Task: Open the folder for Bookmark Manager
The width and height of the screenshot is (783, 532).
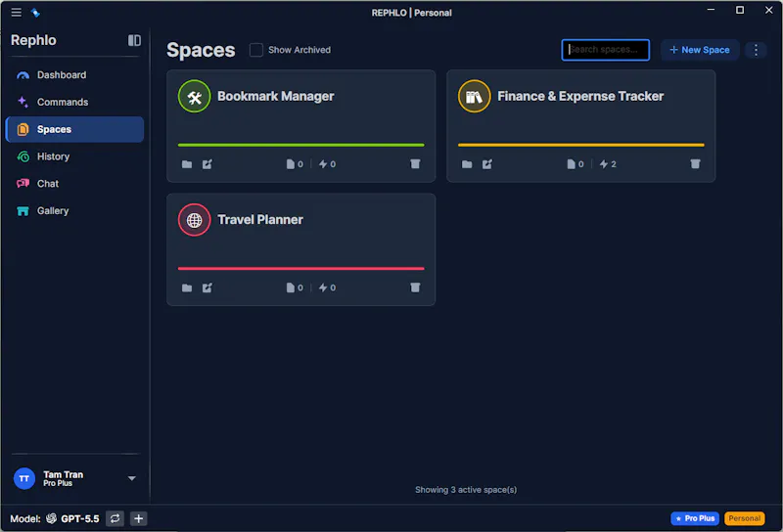Action: [187, 164]
